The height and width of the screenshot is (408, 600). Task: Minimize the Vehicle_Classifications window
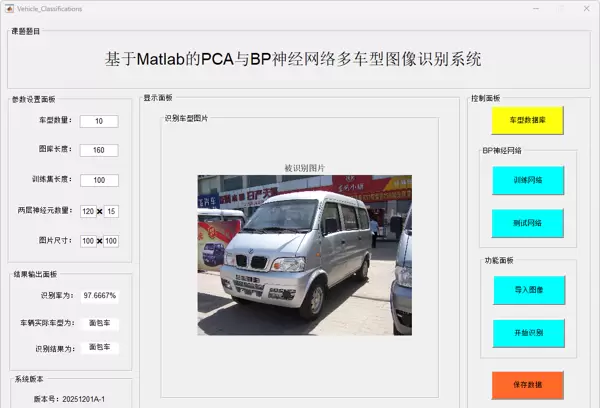tap(536, 8)
